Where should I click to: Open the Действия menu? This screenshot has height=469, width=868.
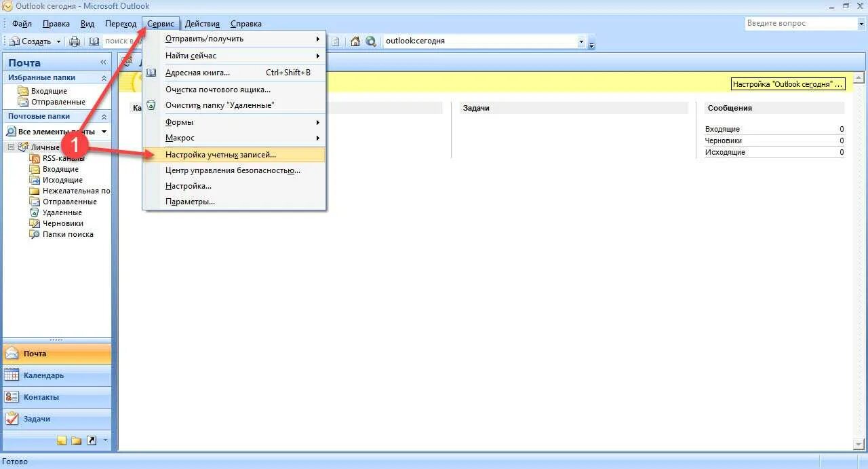(x=202, y=24)
